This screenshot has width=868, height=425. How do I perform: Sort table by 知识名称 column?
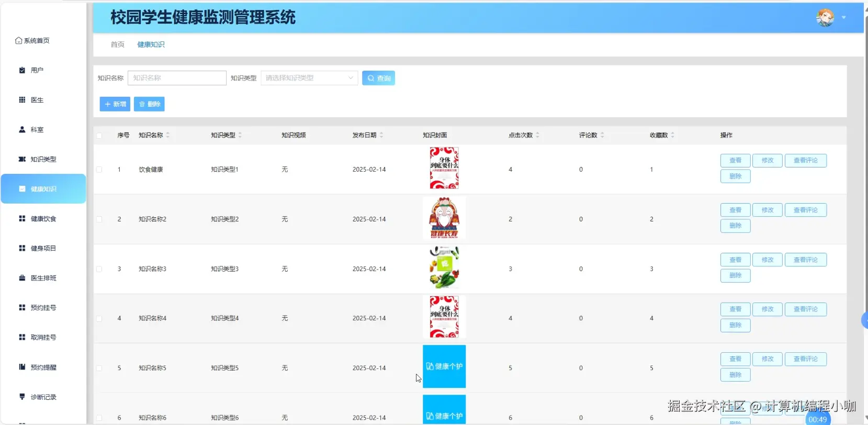pos(167,135)
